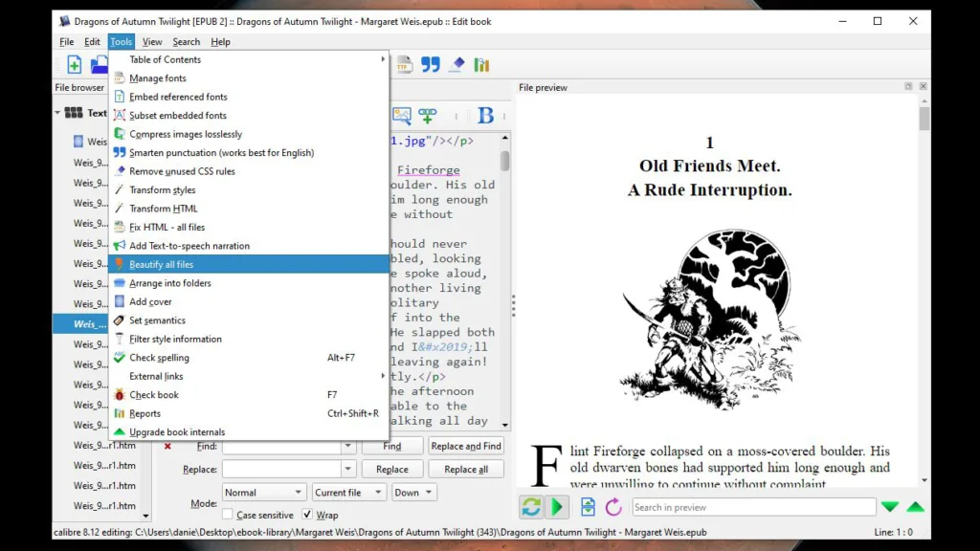Refresh the file preview with green arrows icon
The image size is (980, 551).
click(x=531, y=507)
